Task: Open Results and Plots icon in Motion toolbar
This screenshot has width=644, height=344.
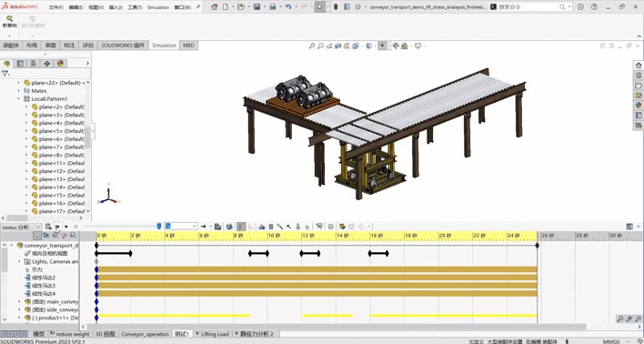Action: tap(319, 227)
